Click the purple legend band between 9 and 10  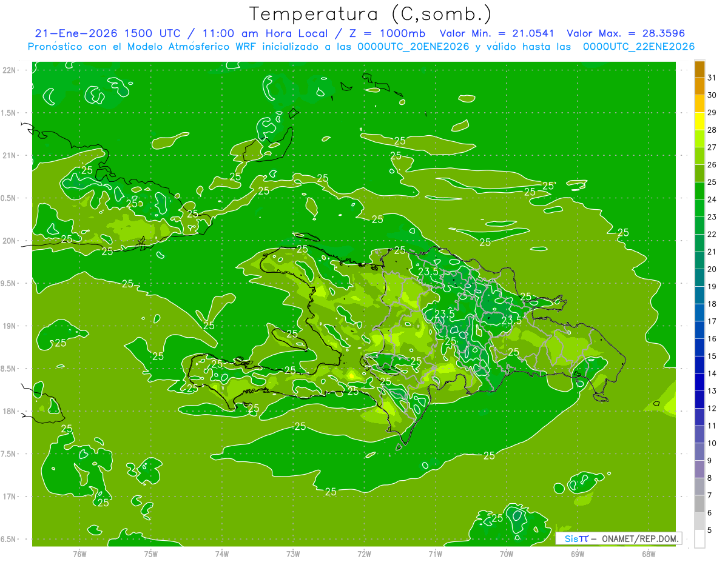pos(699,452)
